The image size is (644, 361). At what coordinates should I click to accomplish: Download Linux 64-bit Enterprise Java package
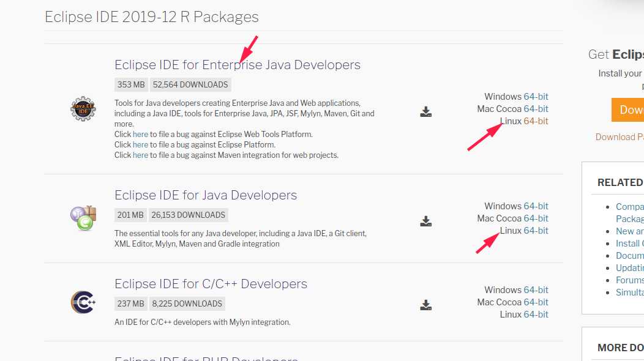point(536,121)
